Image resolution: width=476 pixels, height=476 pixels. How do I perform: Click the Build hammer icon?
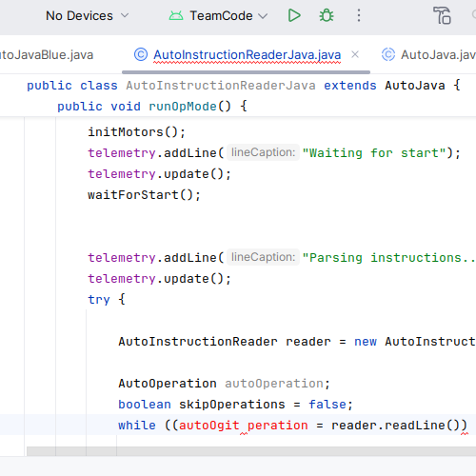tap(442, 15)
